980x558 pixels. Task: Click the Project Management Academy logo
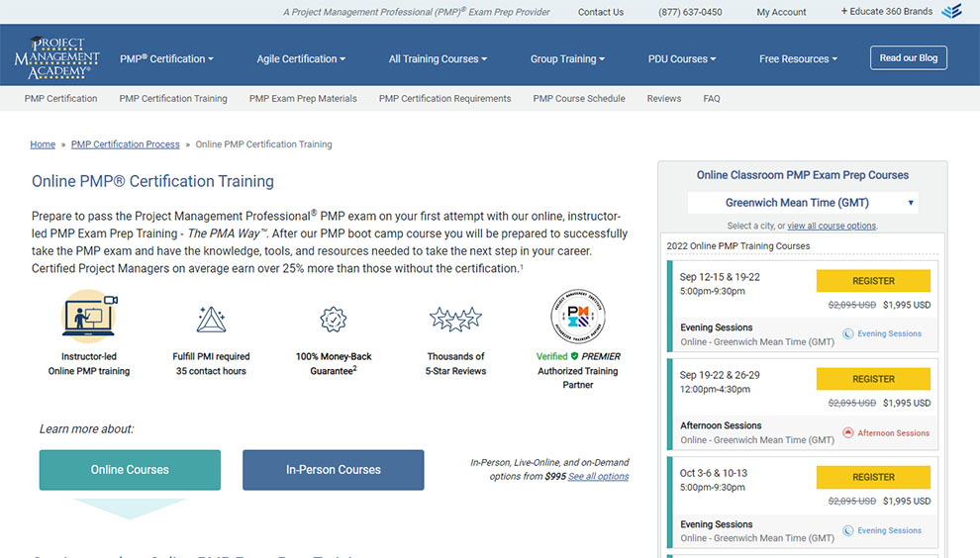(56, 57)
